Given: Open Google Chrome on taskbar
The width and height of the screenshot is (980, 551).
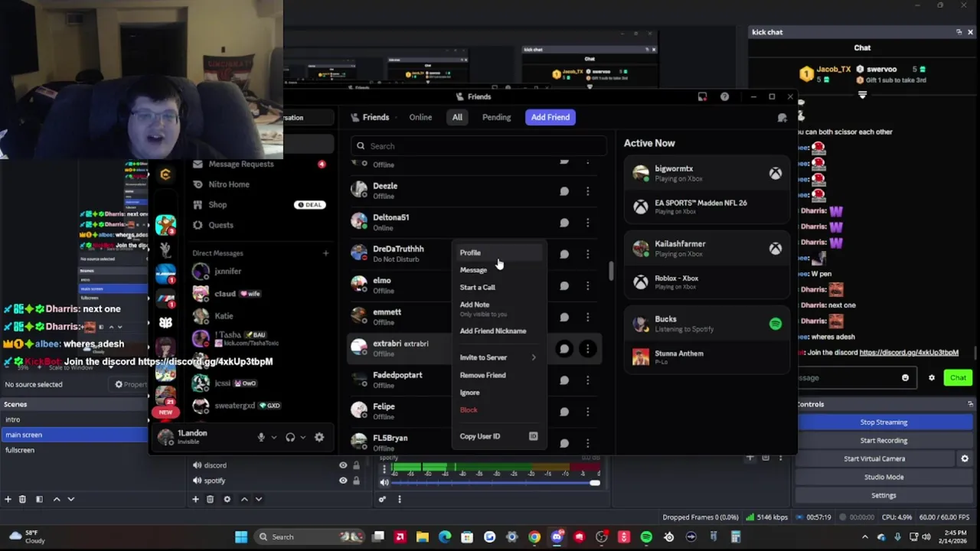Looking at the screenshot, I should [534, 536].
